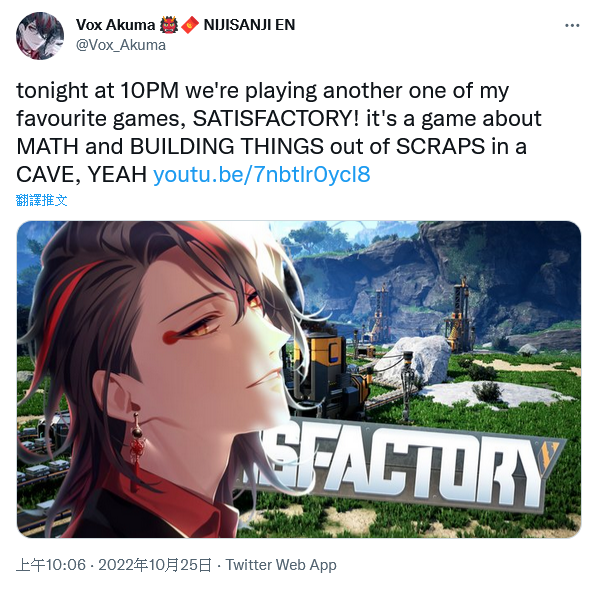Screen dimensions: 598x591
Task: Click the red envelope emoji beside name
Action: [x=190, y=25]
